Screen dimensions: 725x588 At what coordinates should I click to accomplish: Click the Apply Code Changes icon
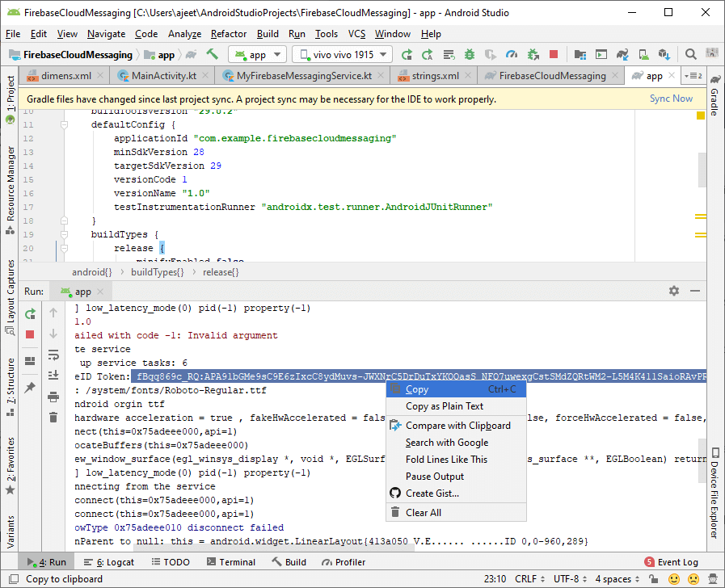pos(449,54)
